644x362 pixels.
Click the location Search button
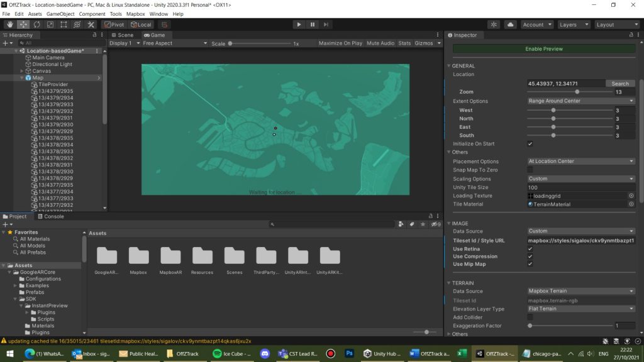pyautogui.click(x=619, y=84)
